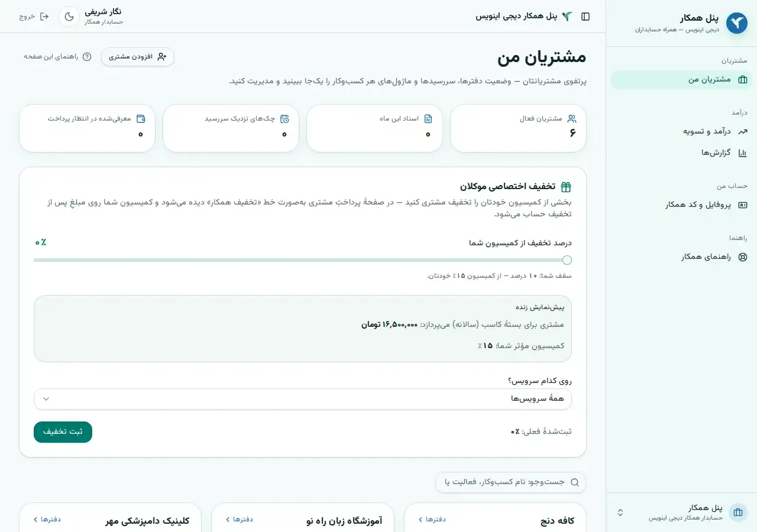Open گزارش‌ها in the sidebar

pyautogui.click(x=681, y=153)
